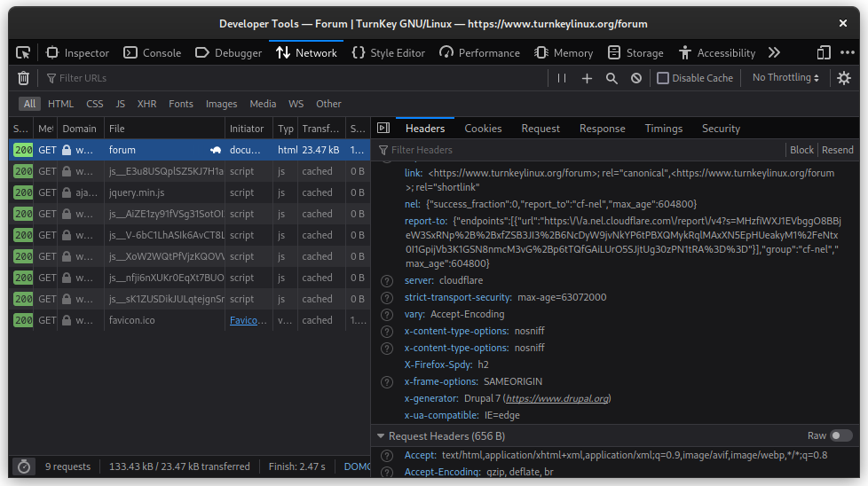Image resolution: width=868 pixels, height=486 pixels.
Task: Open the request blocking icon
Action: coord(636,78)
